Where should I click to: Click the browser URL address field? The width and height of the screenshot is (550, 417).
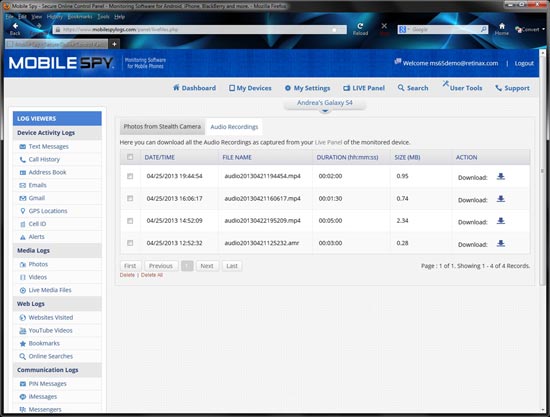200,29
